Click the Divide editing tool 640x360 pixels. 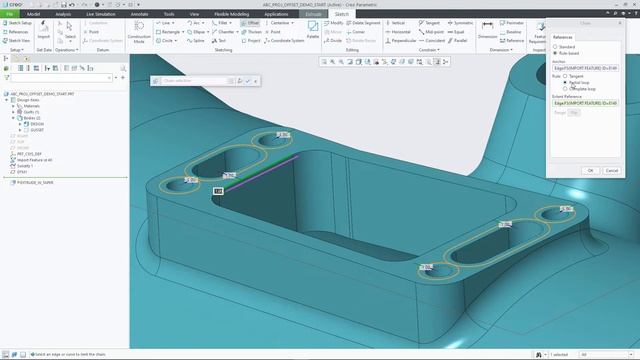pyautogui.click(x=333, y=41)
